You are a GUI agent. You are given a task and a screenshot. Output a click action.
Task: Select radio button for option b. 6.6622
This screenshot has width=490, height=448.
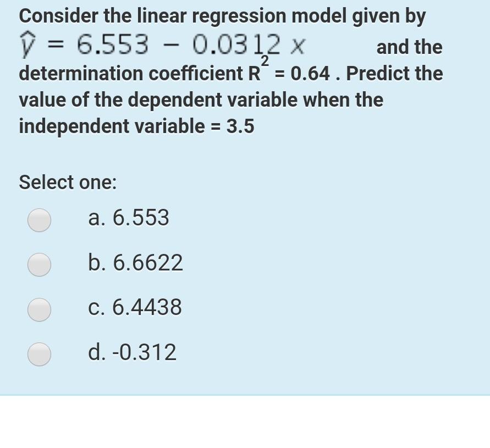point(39,264)
